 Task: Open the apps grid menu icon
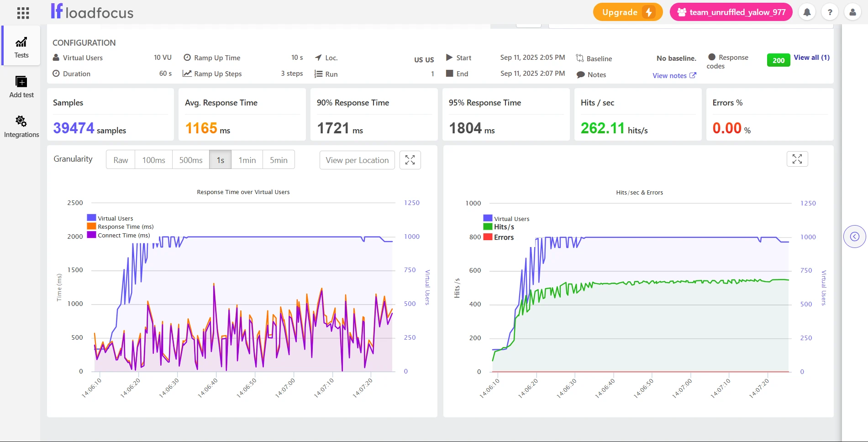[23, 13]
